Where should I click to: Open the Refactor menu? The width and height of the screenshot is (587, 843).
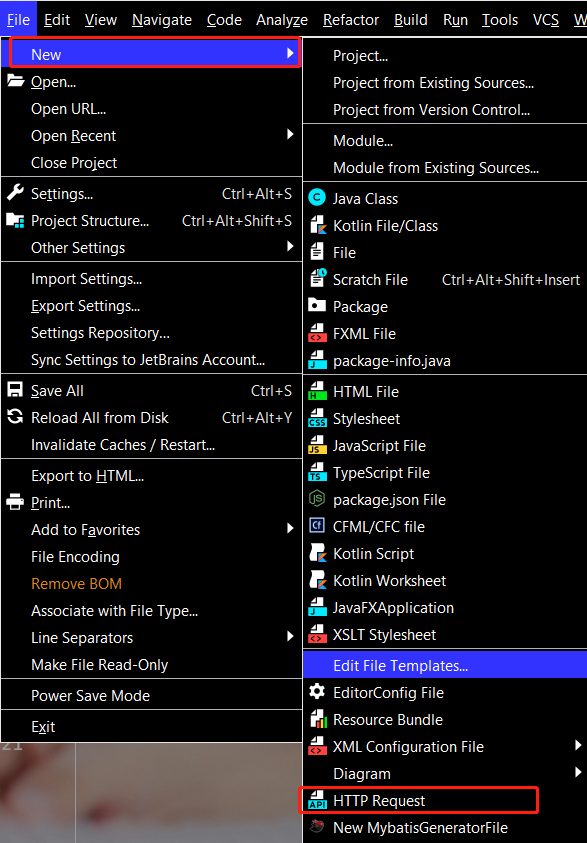click(x=350, y=20)
